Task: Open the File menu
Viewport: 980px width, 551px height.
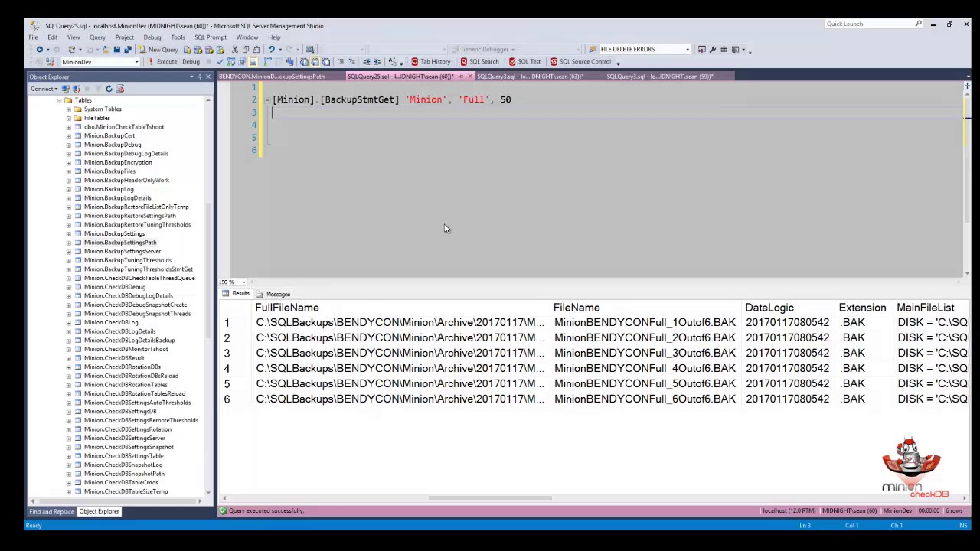Action: click(34, 37)
